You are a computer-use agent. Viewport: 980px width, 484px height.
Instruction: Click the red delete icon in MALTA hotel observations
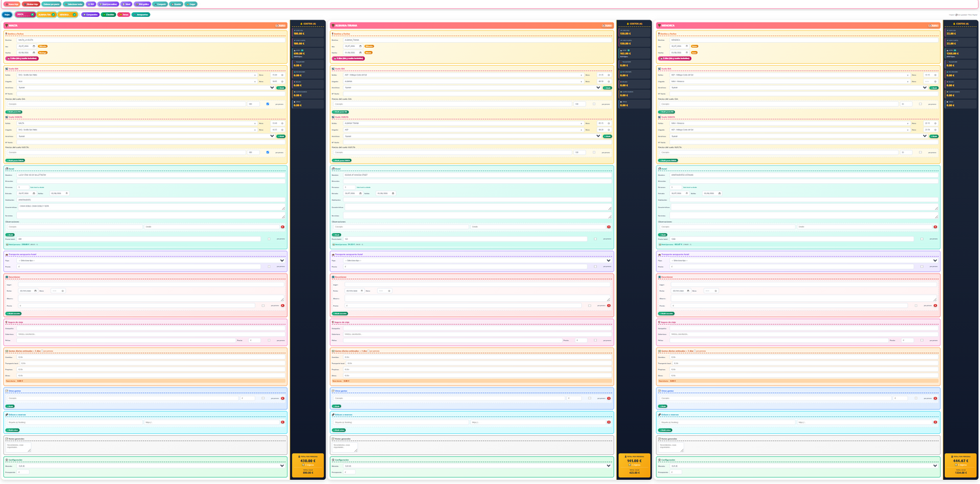(x=283, y=227)
